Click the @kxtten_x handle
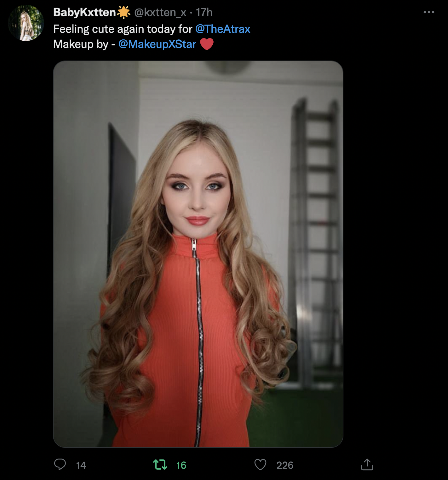This screenshot has width=448, height=480. pyautogui.click(x=160, y=12)
